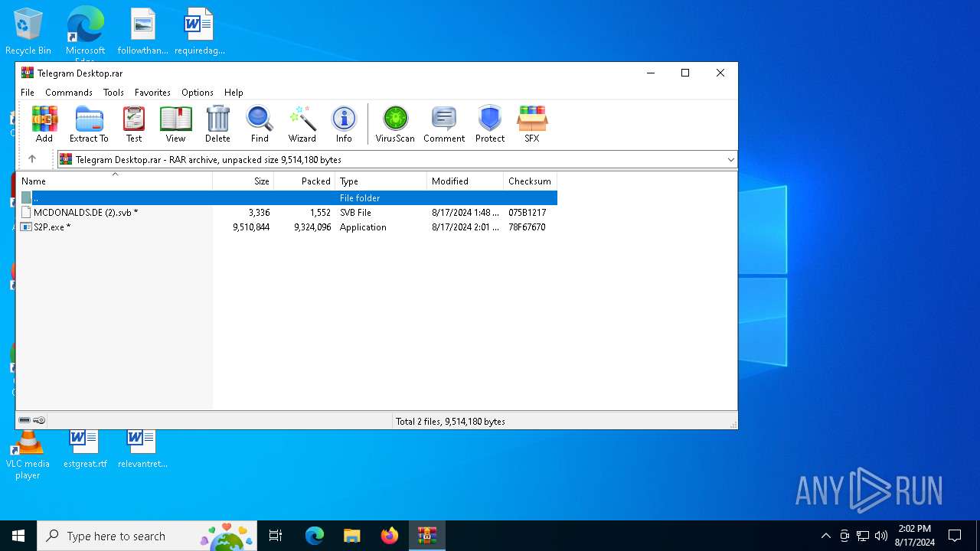The height and width of the screenshot is (551, 980).
Task: Click the Extract To toolbar icon
Action: click(89, 125)
